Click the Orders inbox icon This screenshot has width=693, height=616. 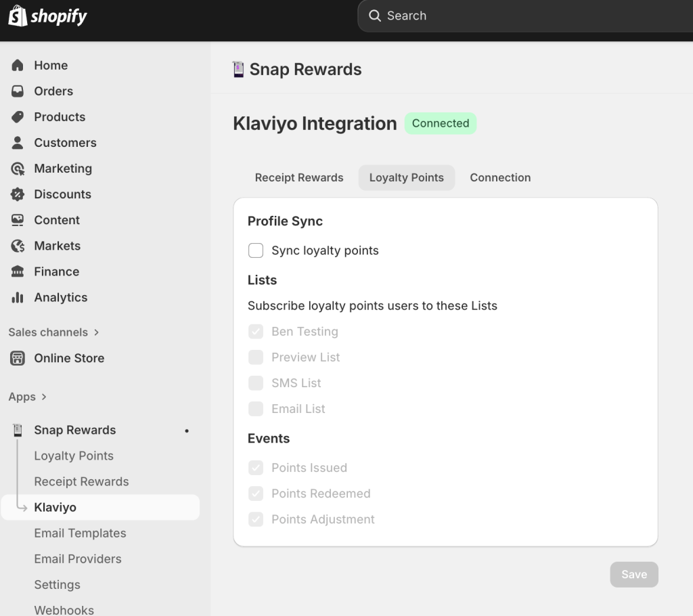click(18, 91)
